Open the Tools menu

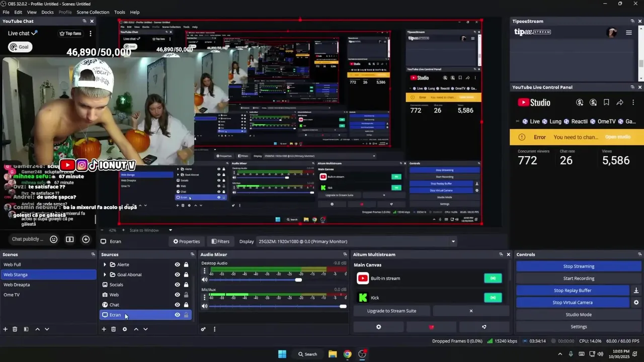120,12
